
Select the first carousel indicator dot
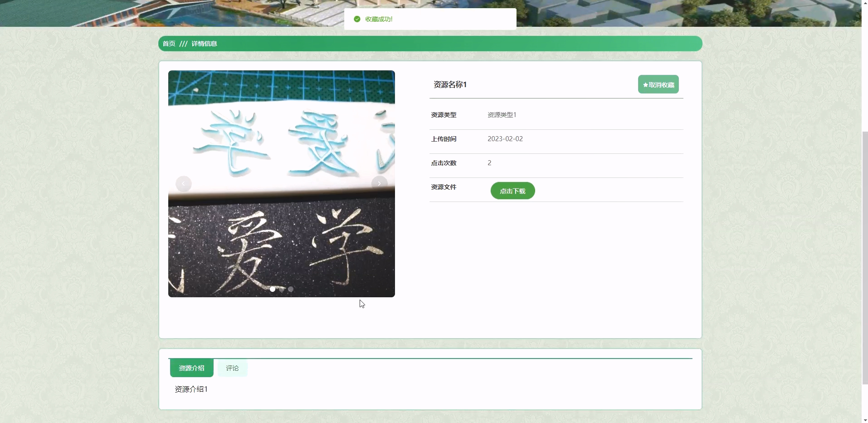(273, 289)
